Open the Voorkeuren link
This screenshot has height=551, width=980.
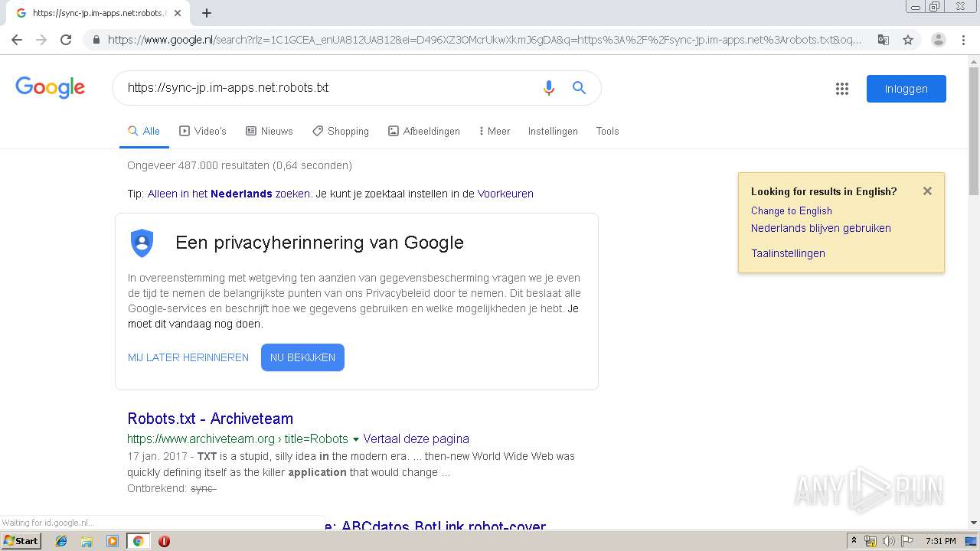[x=505, y=194]
